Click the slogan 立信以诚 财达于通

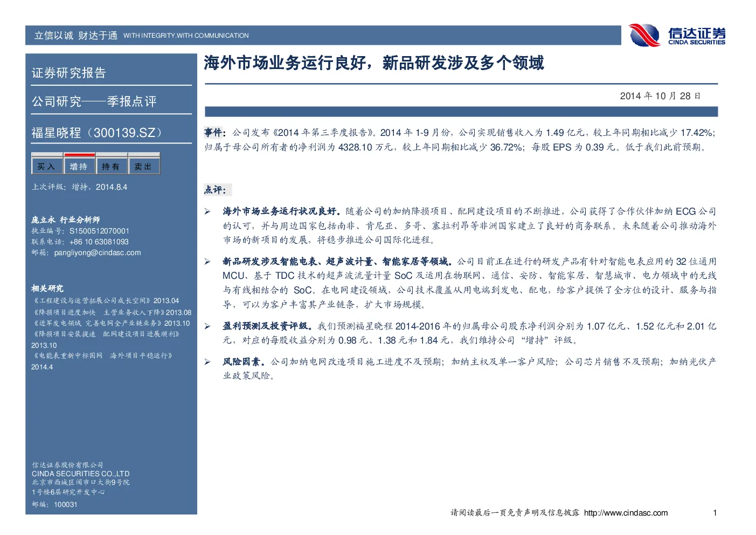[75, 36]
